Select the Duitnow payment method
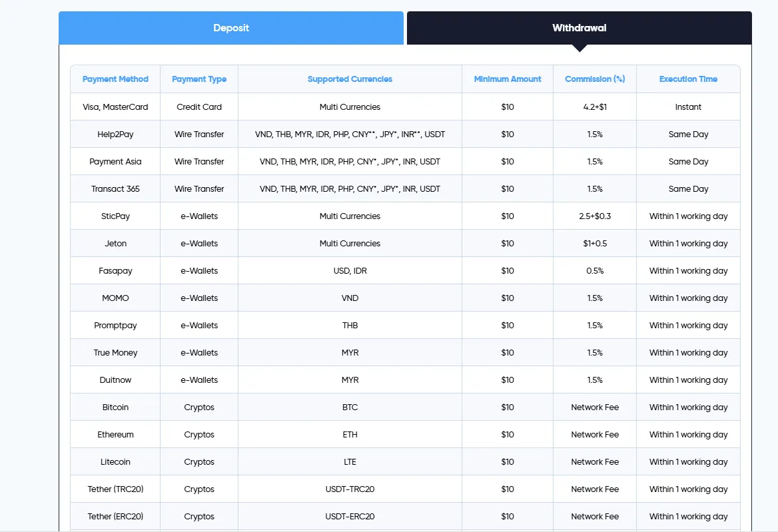Screen dimensions: 778x532 point(115,380)
